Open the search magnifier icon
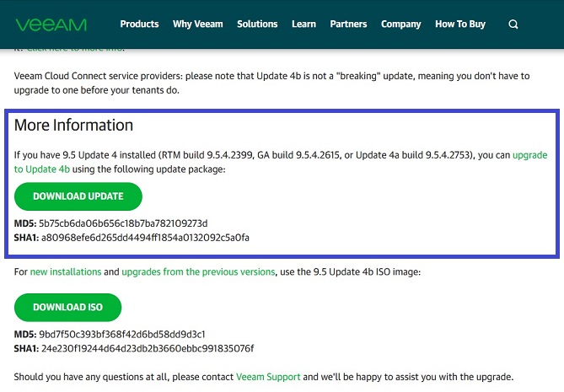 click(x=513, y=24)
